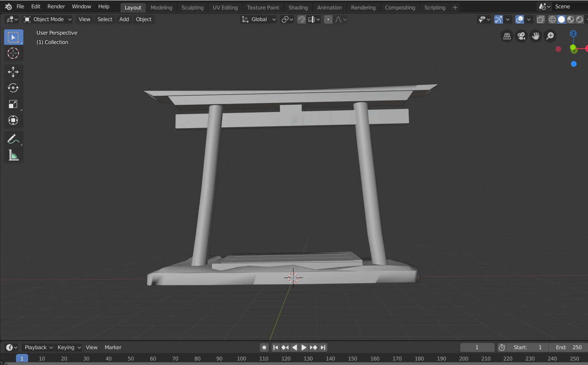Play the animation forward

tap(304, 347)
